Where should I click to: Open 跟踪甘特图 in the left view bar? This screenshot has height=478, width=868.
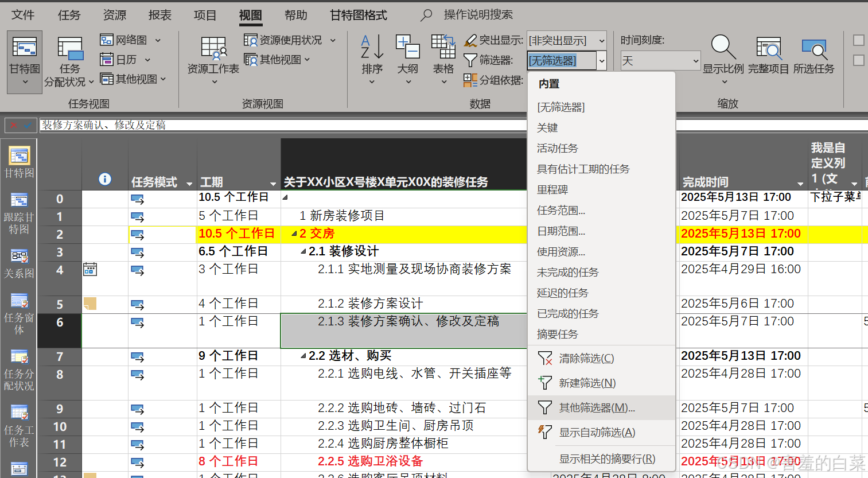click(19, 213)
